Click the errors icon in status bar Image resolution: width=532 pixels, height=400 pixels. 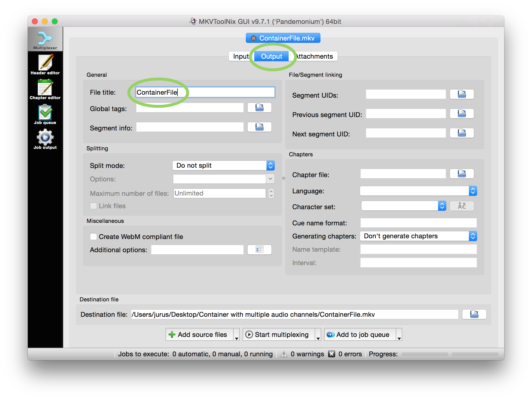point(331,354)
